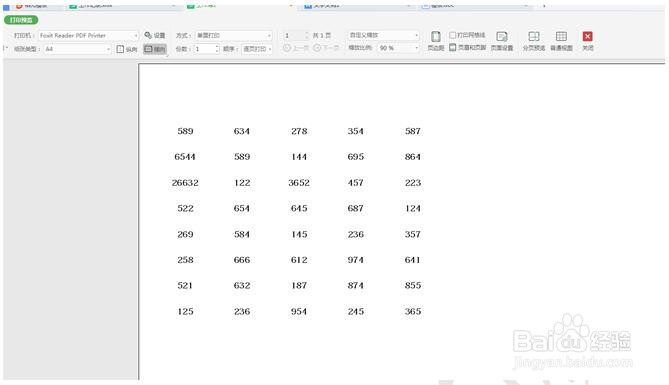
Task: Open the 90 % zoom ratio dropdown
Action: (x=399, y=48)
